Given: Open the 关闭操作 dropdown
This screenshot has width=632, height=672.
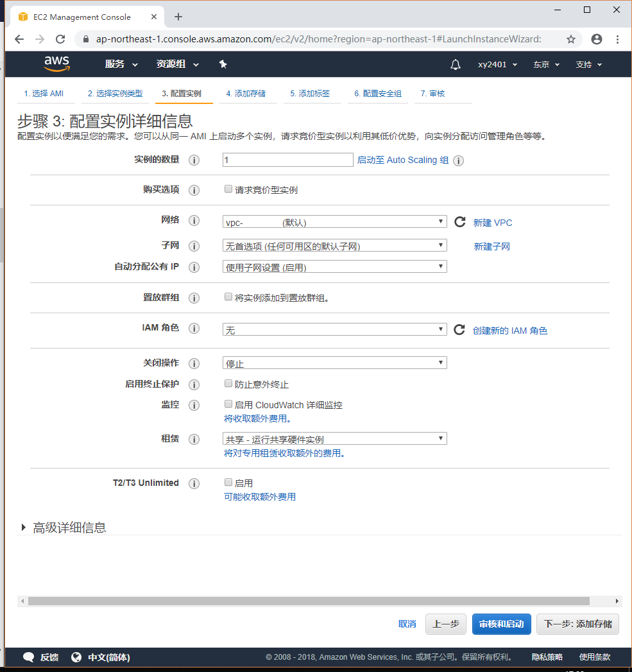Looking at the screenshot, I should coord(335,363).
